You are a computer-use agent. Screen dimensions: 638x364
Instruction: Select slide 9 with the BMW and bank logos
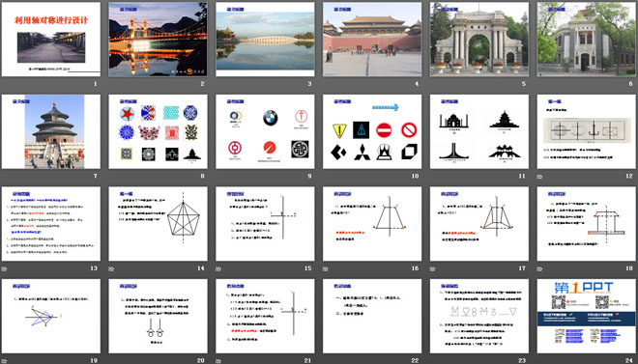tap(265, 131)
